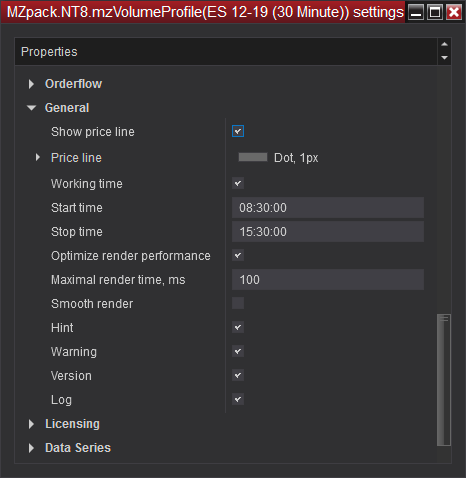Click the Properties header up arrow

point(444,44)
